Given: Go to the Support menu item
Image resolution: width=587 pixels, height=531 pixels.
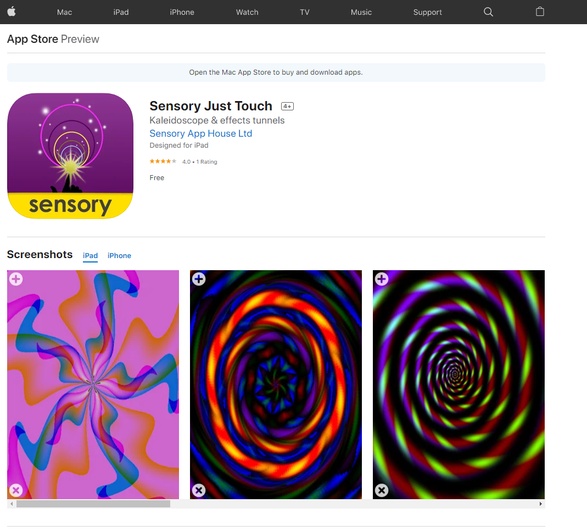Looking at the screenshot, I should [427, 12].
